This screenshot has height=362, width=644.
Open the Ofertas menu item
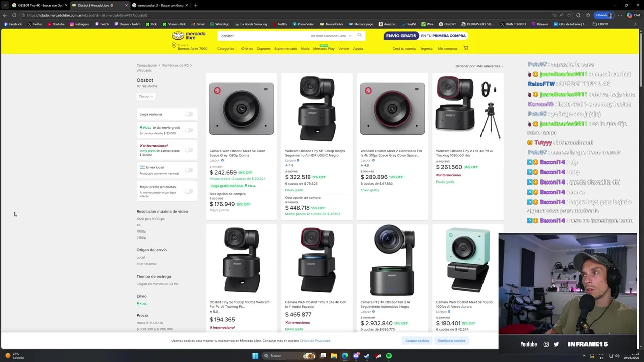(x=247, y=49)
